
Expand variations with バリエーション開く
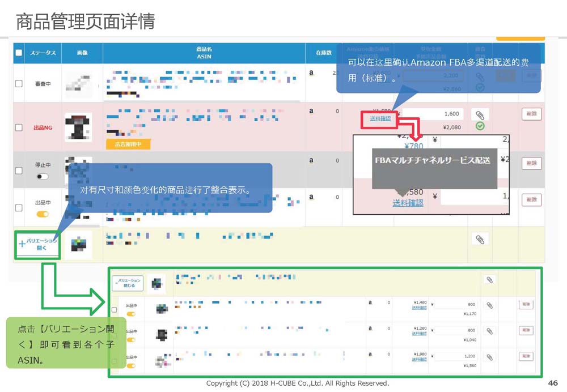tap(37, 244)
